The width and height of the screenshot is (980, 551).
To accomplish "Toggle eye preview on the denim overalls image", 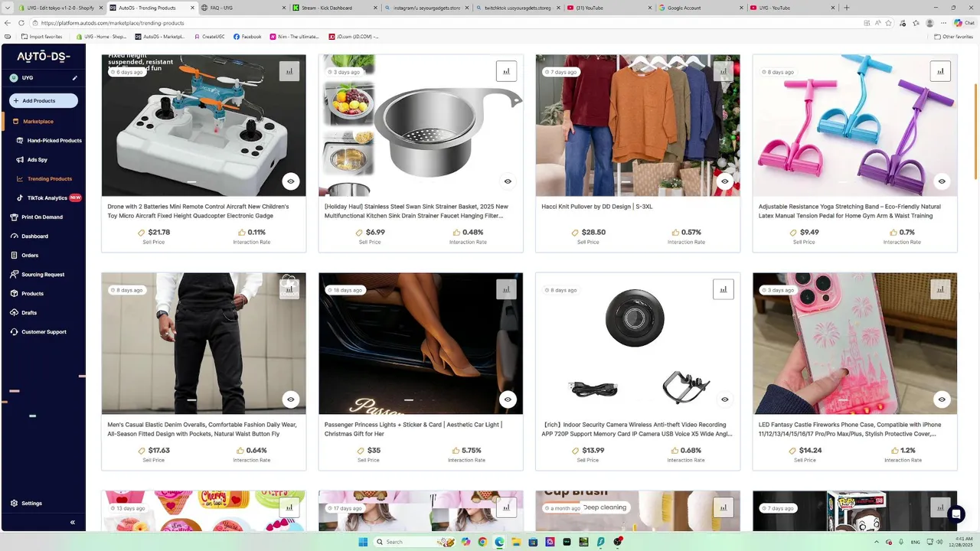I will [x=290, y=399].
